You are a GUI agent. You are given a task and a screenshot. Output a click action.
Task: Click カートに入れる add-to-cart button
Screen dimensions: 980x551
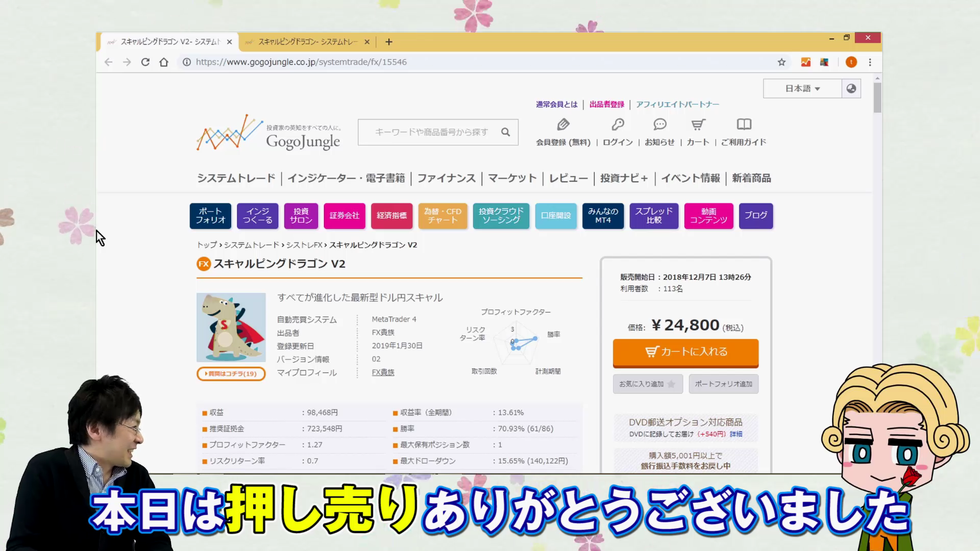click(x=685, y=352)
